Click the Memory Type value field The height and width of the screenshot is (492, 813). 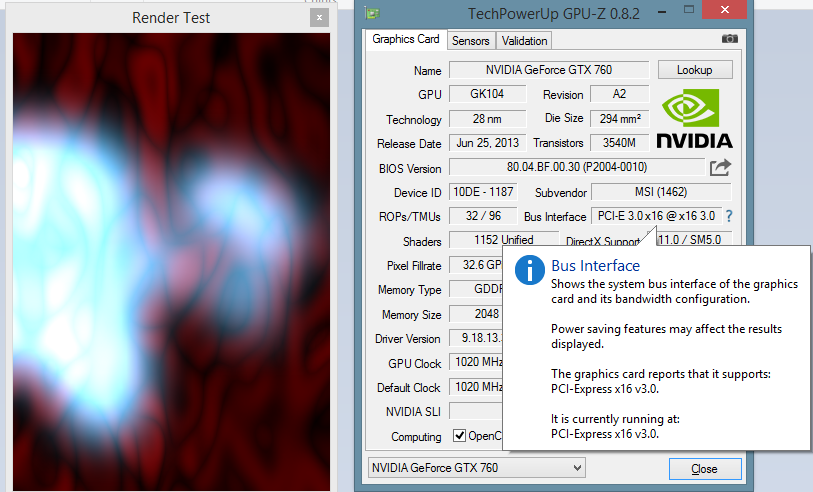tap(476, 289)
